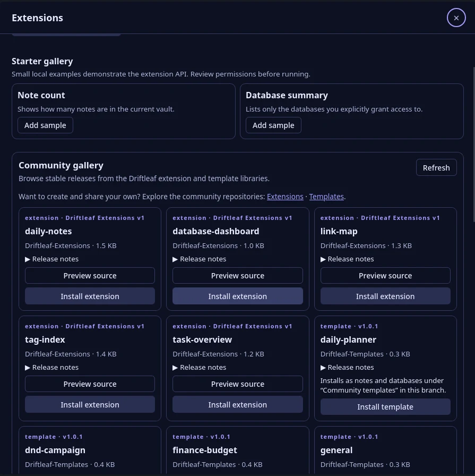
Task: Click 'Driftleaf-Templates · 0.4 KB' under dnd-campaign
Action: pos(70,464)
